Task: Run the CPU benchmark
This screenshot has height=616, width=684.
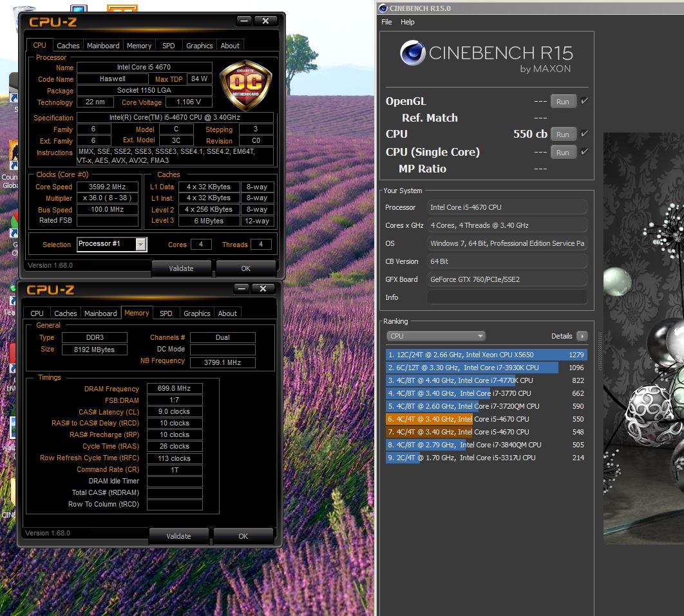Action: point(563,135)
